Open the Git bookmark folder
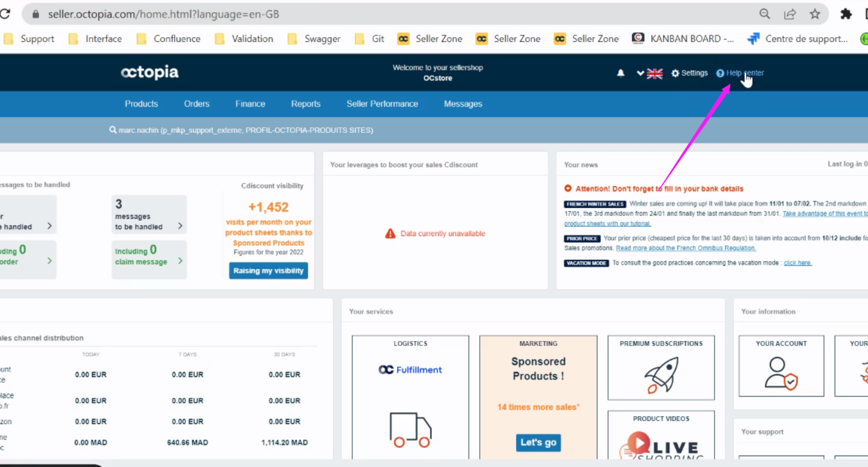 coord(369,38)
